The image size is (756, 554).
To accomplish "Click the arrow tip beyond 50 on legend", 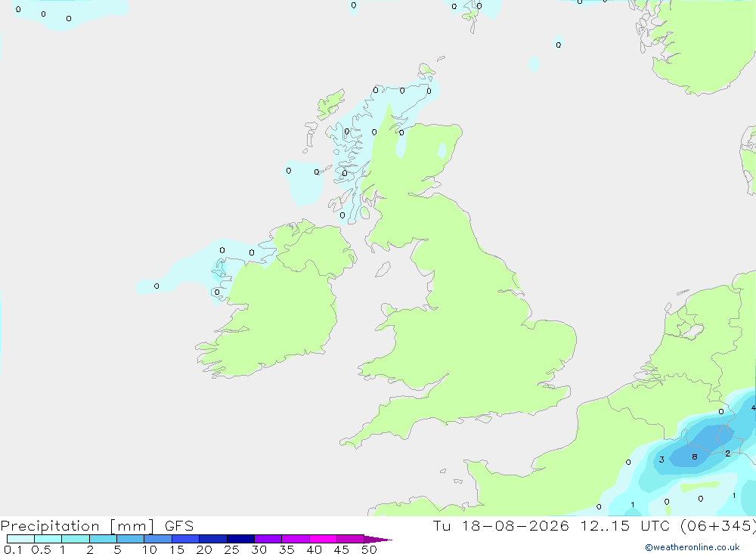I will pos(378,539).
